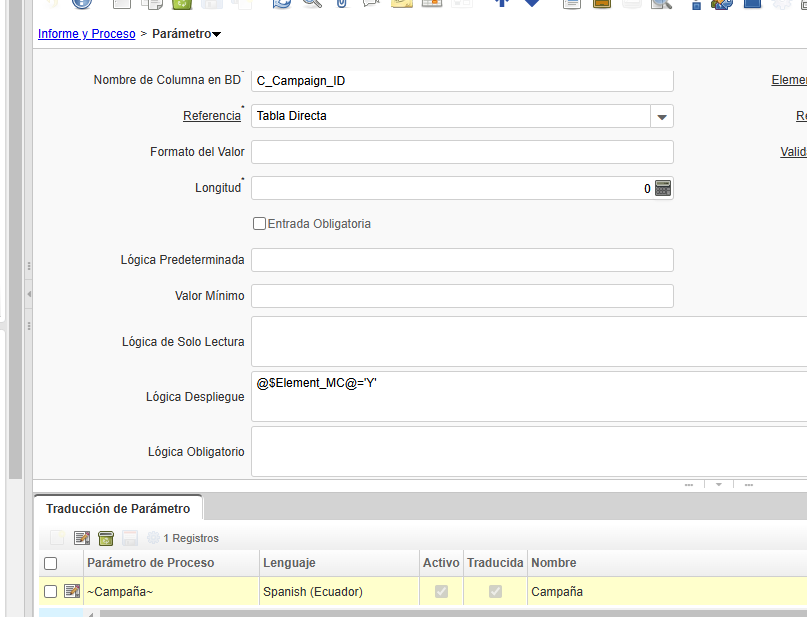Click the delete record icon in the translation toolbar
Viewport: 807px width, 617px height.
pyautogui.click(x=105, y=538)
